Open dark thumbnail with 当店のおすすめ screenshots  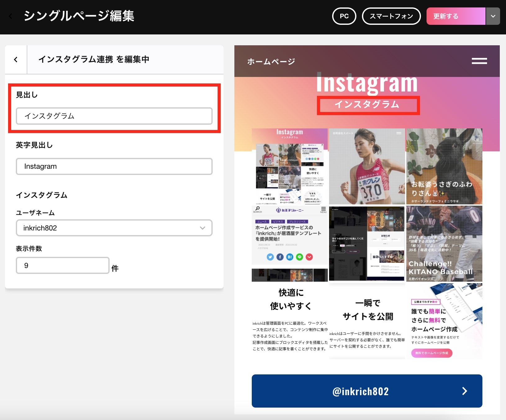pyautogui.click(x=367, y=244)
